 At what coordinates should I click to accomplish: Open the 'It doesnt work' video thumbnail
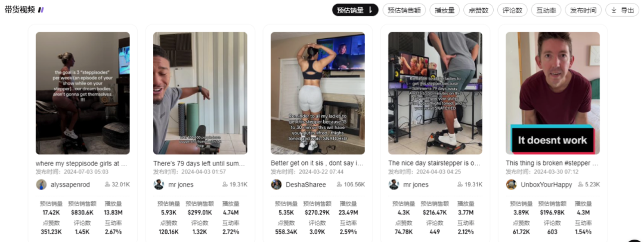tap(552, 93)
